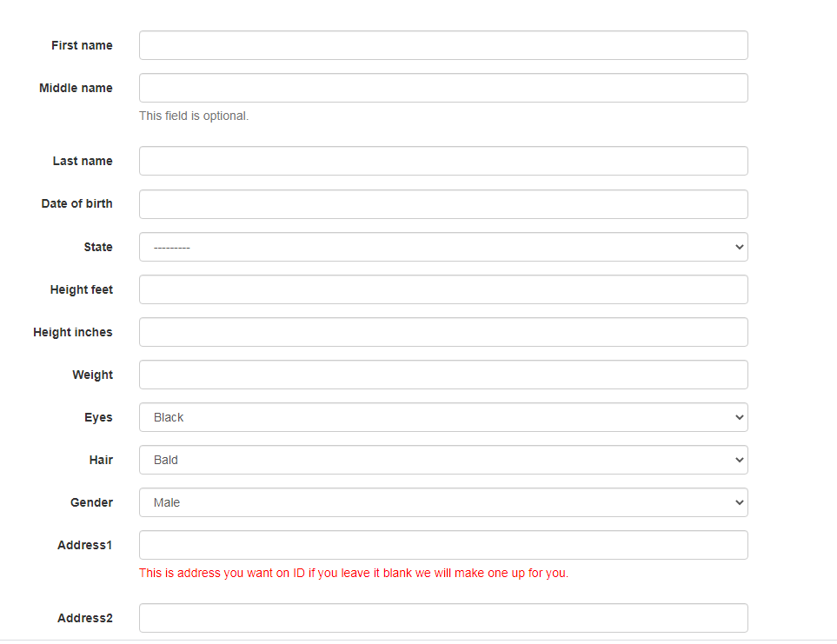The image size is (837, 644).
Task: Click the "Date of birth" label
Action: 76,204
